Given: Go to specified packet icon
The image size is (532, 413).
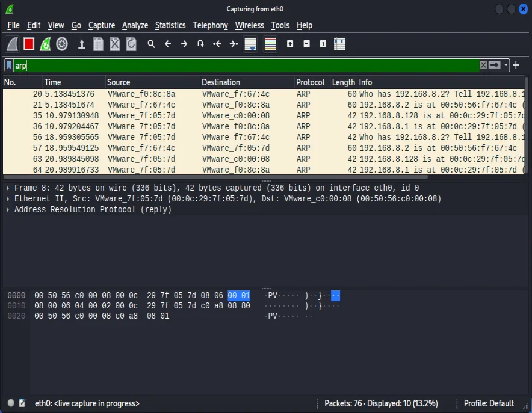Looking at the screenshot, I should tap(200, 44).
